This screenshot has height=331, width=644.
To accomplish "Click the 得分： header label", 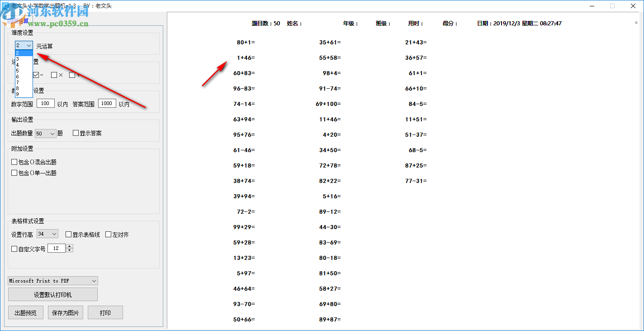I will pos(450,24).
